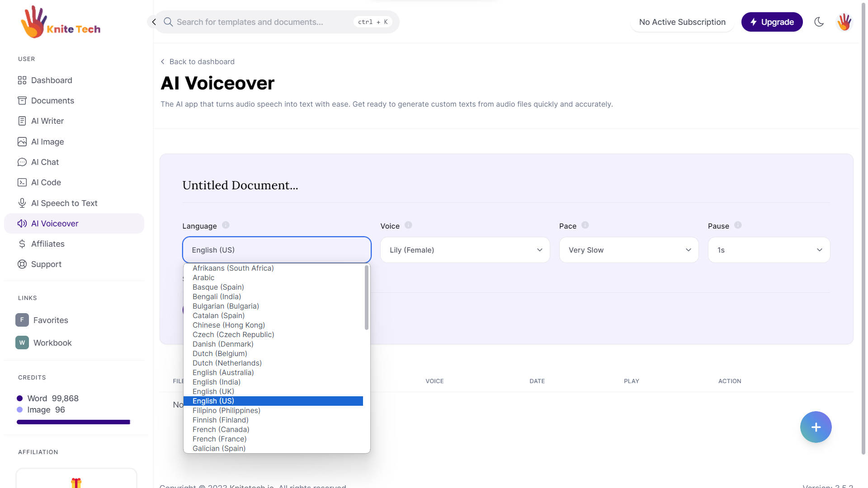Image resolution: width=868 pixels, height=488 pixels.
Task: Choose Danish (Denmark) in the language list
Action: point(223,344)
